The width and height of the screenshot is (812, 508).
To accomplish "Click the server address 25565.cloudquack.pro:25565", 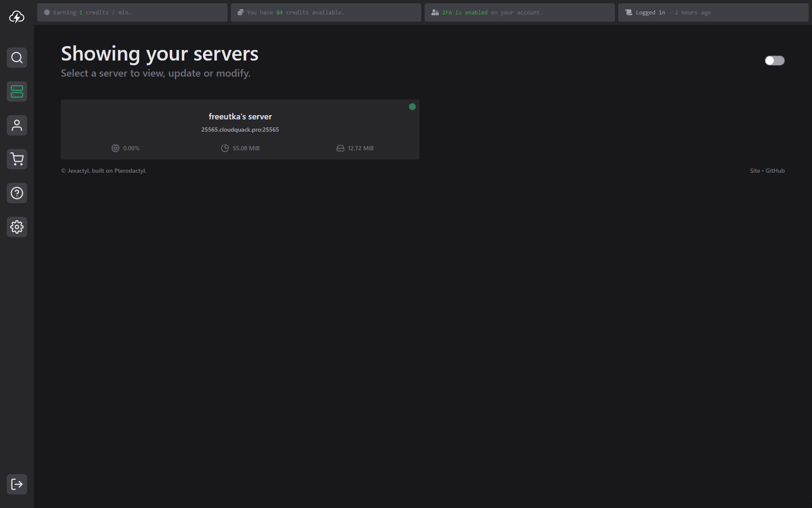I will [240, 130].
